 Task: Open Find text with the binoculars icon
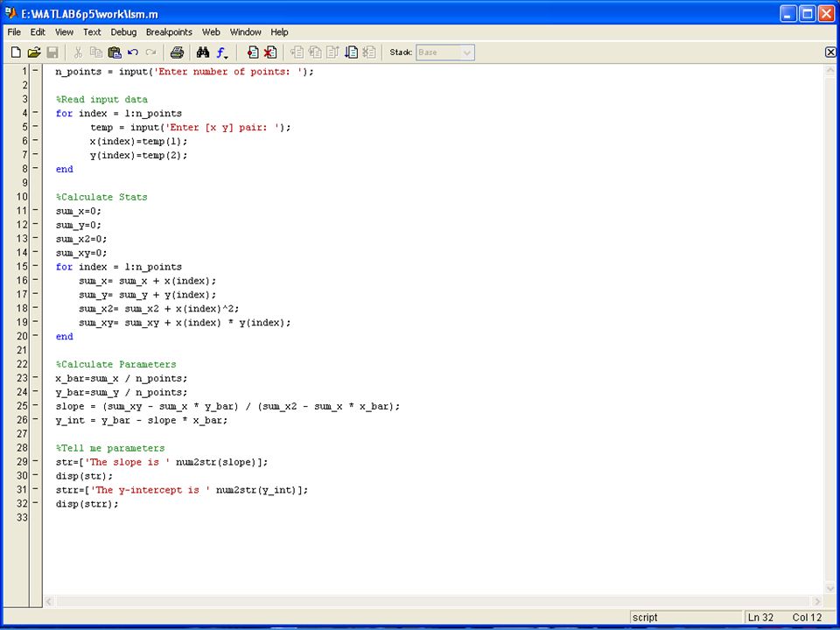(202, 52)
